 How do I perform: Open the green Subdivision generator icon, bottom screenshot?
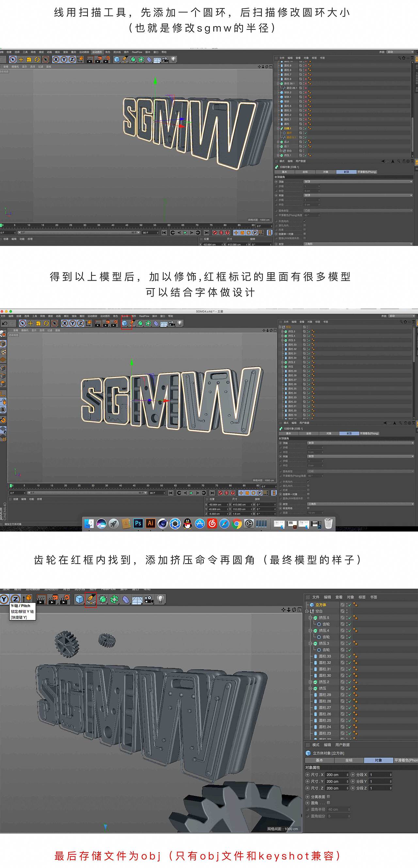[x=103, y=599]
